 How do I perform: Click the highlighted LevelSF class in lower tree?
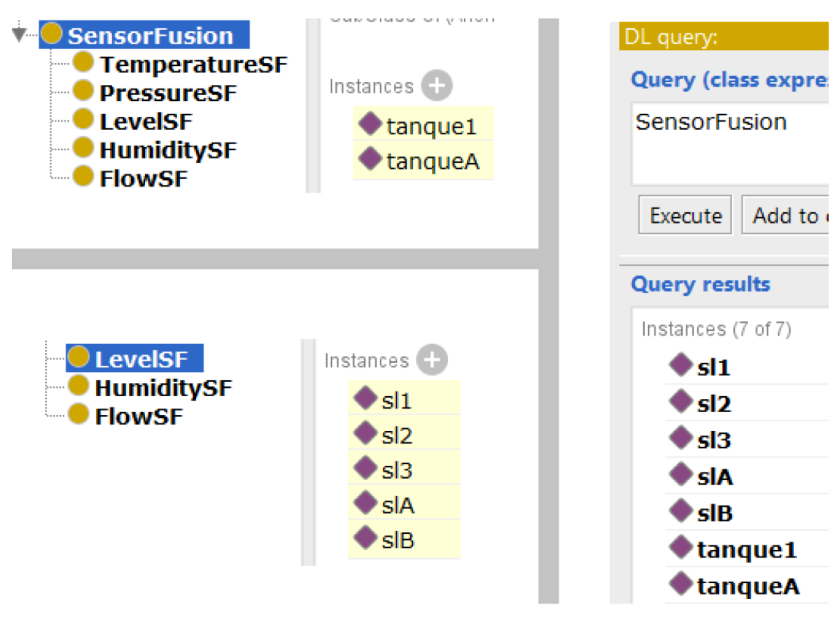tap(141, 359)
